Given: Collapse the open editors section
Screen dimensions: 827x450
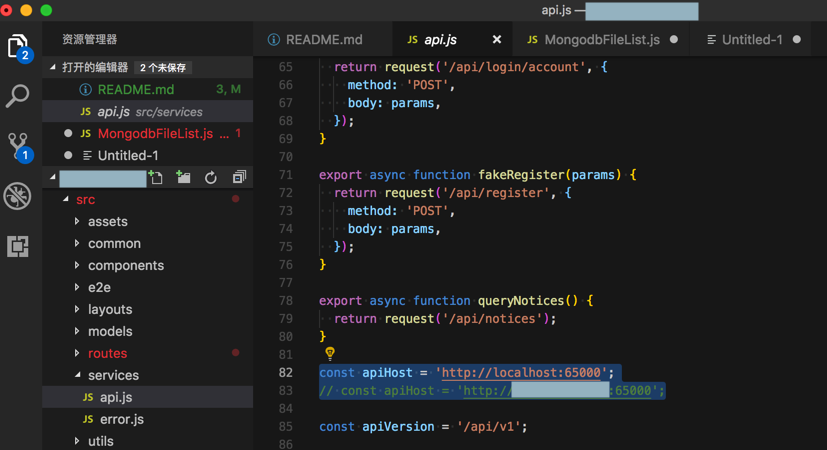Looking at the screenshot, I should coord(95,68).
